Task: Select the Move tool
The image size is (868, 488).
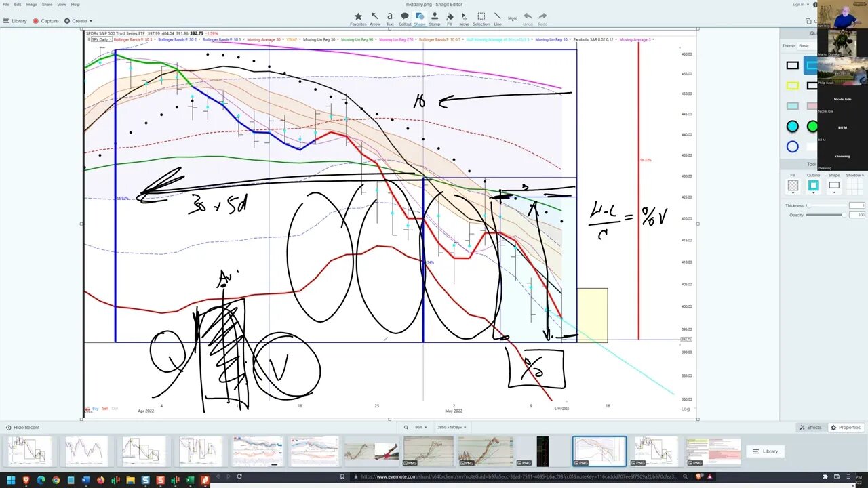Action: (465, 18)
